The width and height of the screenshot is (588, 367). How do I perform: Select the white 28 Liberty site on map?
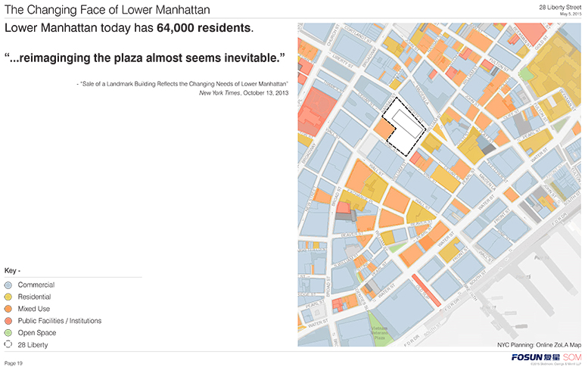pos(404,126)
